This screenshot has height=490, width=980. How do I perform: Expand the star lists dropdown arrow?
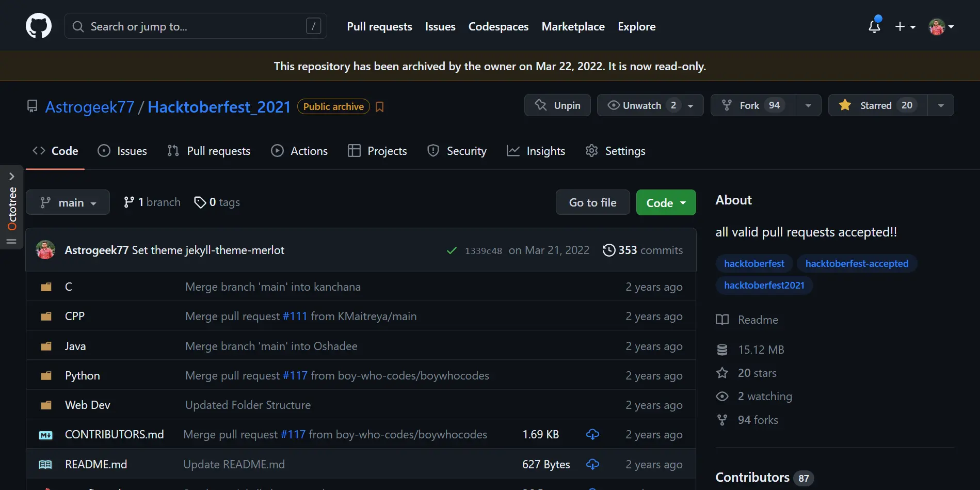941,105
